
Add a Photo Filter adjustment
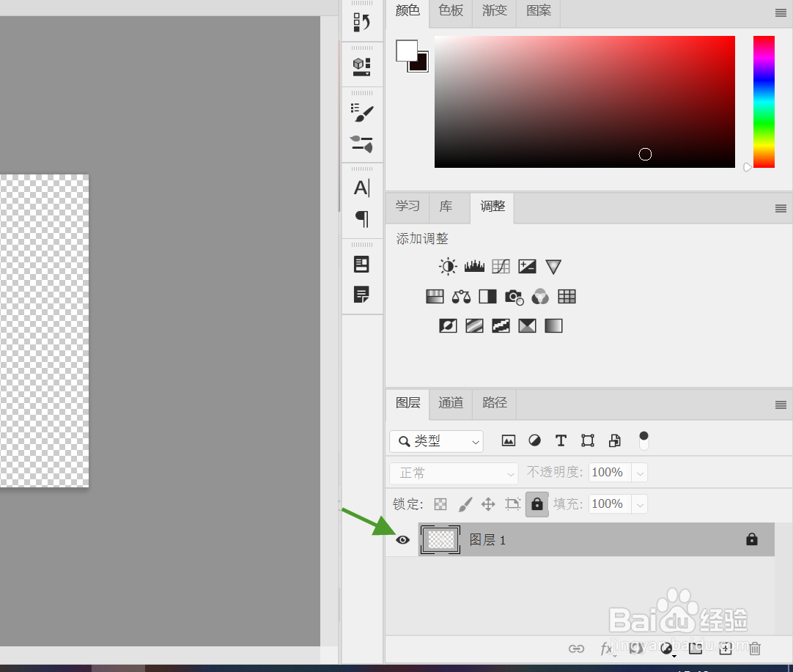pyautogui.click(x=514, y=297)
